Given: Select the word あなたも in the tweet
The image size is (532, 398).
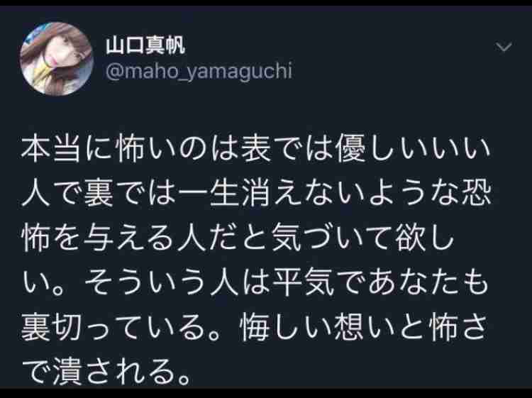Looking at the screenshot, I should tap(428, 284).
